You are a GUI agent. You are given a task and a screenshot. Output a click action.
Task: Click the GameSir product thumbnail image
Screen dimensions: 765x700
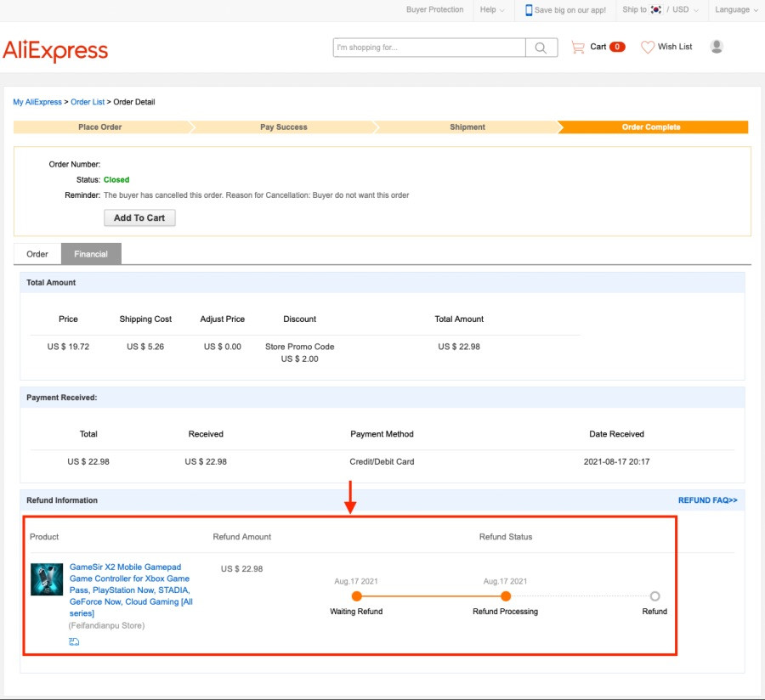tap(47, 579)
